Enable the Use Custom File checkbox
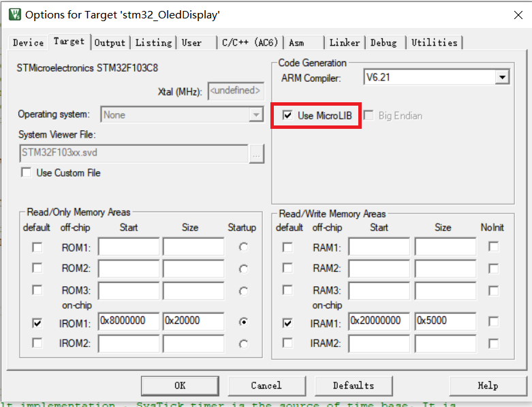 26,172
